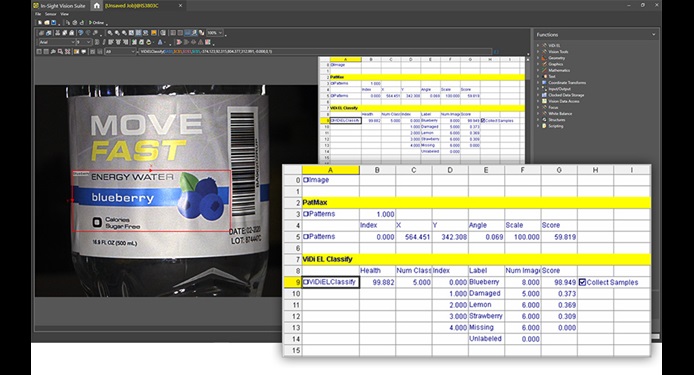Viewport: 694px width, 375px height.
Task: Open the Arial font name dropdown
Action: [x=57, y=43]
